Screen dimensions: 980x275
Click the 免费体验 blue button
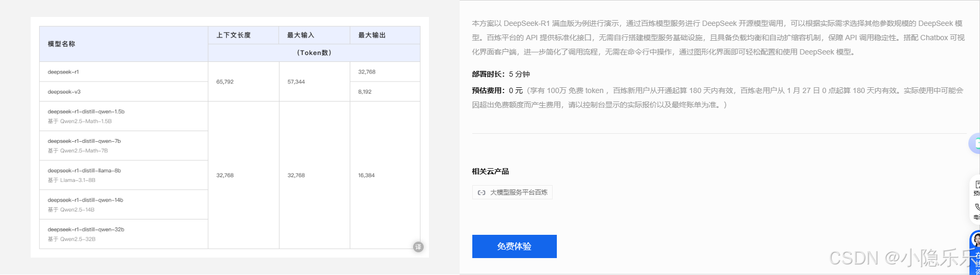click(x=514, y=246)
